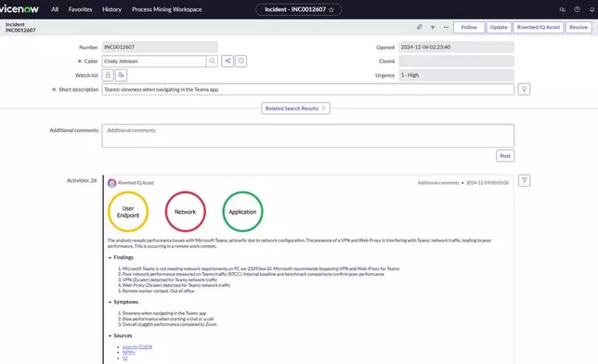The width and height of the screenshot is (598, 364).
Task: Click the Short description input field
Action: (x=307, y=89)
